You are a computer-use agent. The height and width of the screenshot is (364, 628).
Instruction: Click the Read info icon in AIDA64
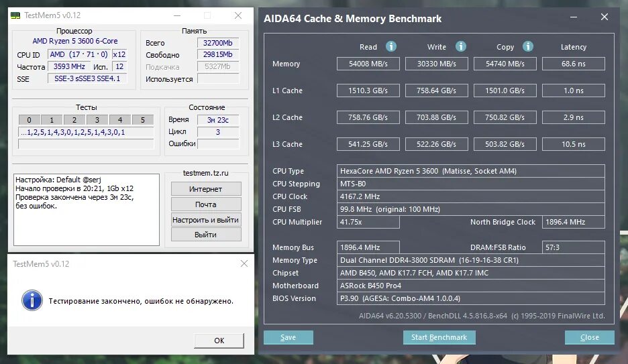pyautogui.click(x=391, y=46)
